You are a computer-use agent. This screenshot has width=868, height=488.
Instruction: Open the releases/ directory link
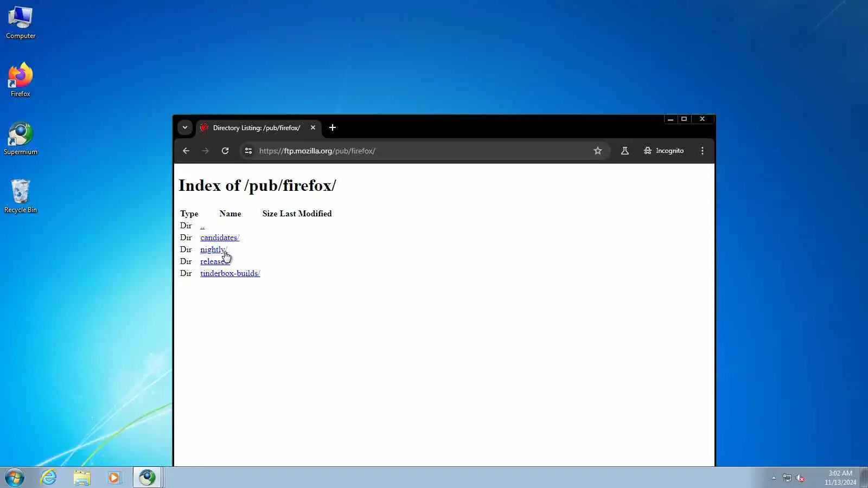(x=215, y=261)
